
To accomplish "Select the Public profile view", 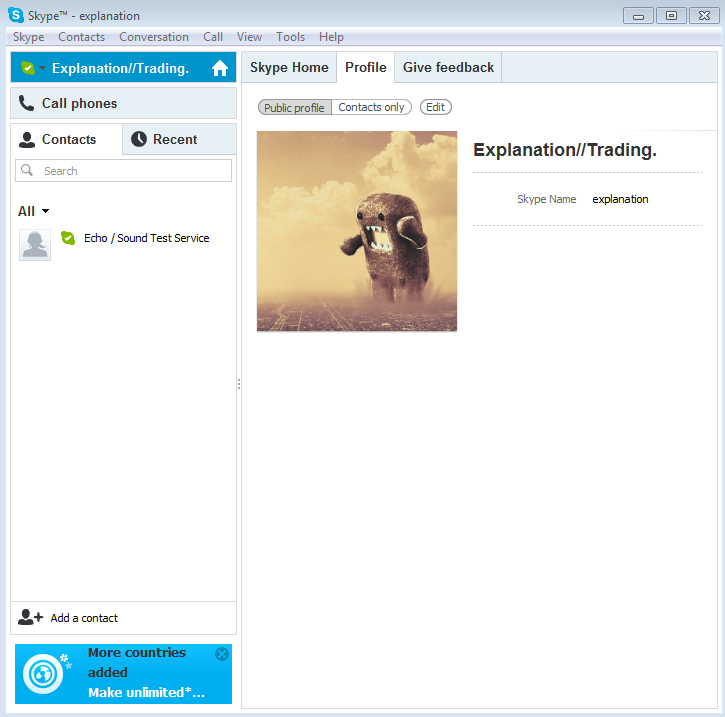I will 295,107.
